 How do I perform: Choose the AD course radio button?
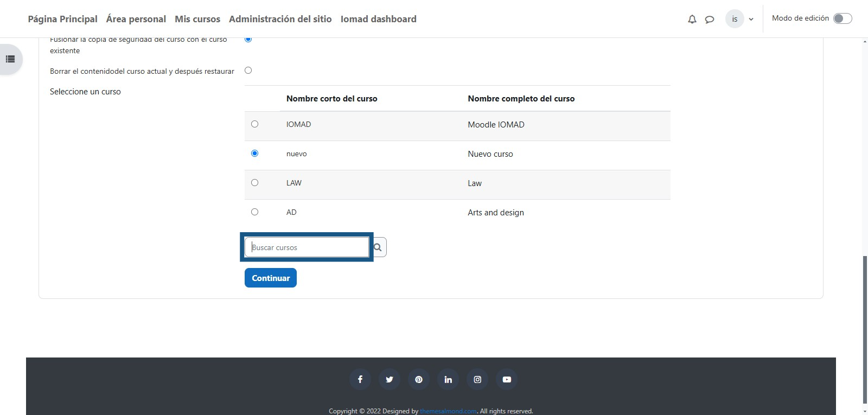(x=254, y=212)
